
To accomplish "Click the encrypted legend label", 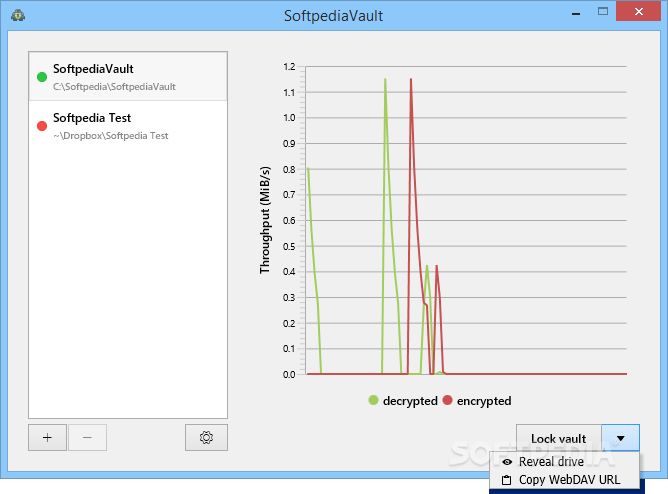I will coord(484,401).
